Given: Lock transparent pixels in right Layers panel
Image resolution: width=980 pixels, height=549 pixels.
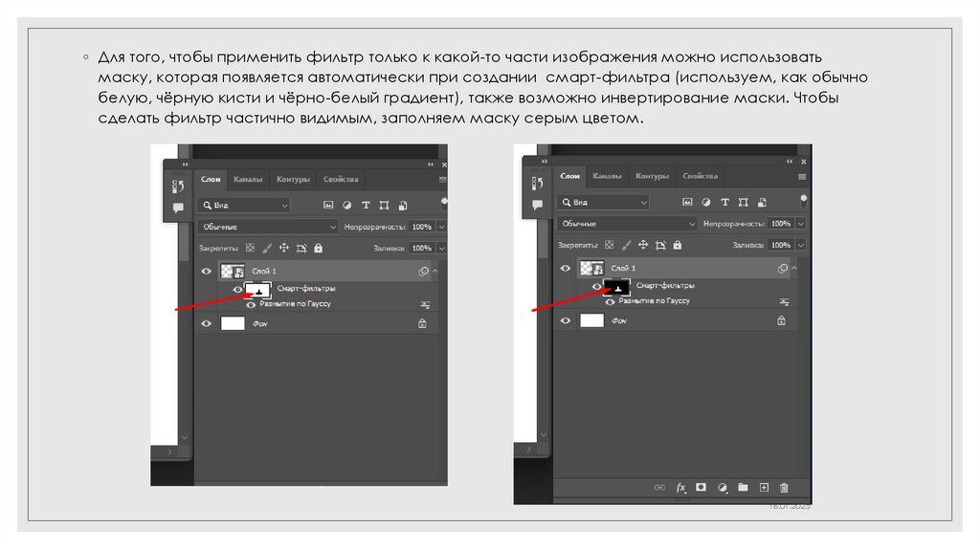Looking at the screenshot, I should tap(610, 245).
